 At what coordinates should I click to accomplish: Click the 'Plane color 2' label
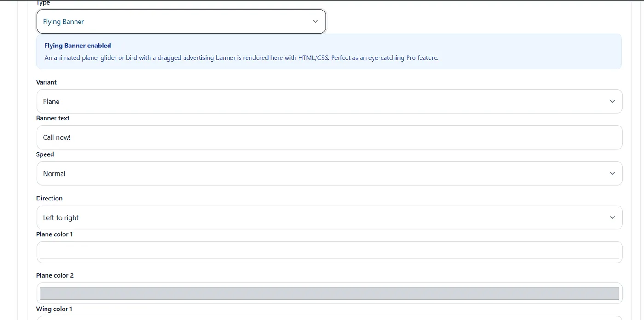tap(55, 275)
